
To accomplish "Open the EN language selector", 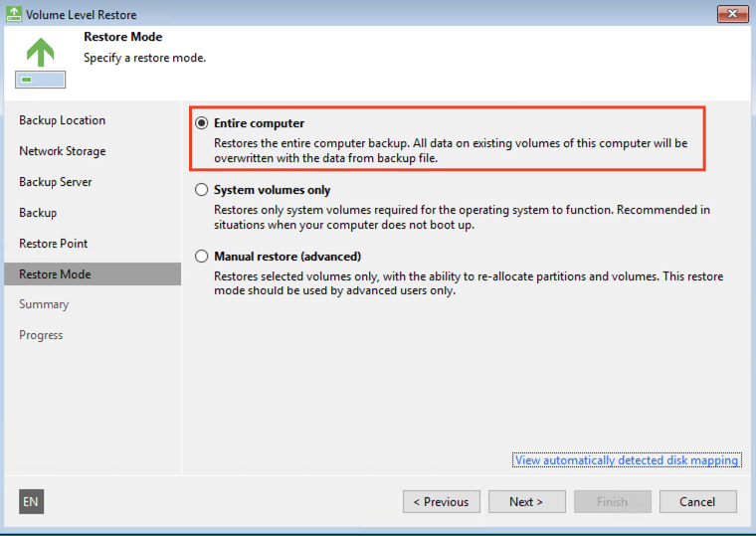I will point(31,502).
